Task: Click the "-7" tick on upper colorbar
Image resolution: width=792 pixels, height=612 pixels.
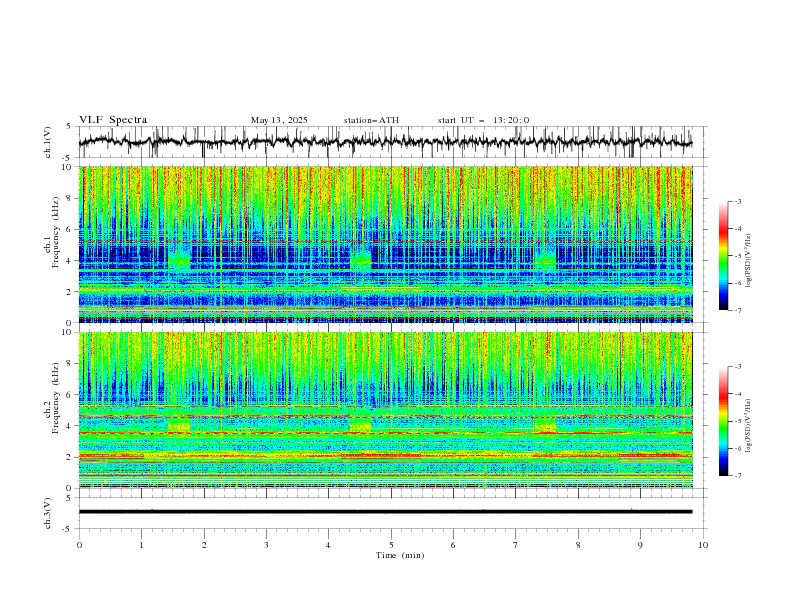Action: 738,310
